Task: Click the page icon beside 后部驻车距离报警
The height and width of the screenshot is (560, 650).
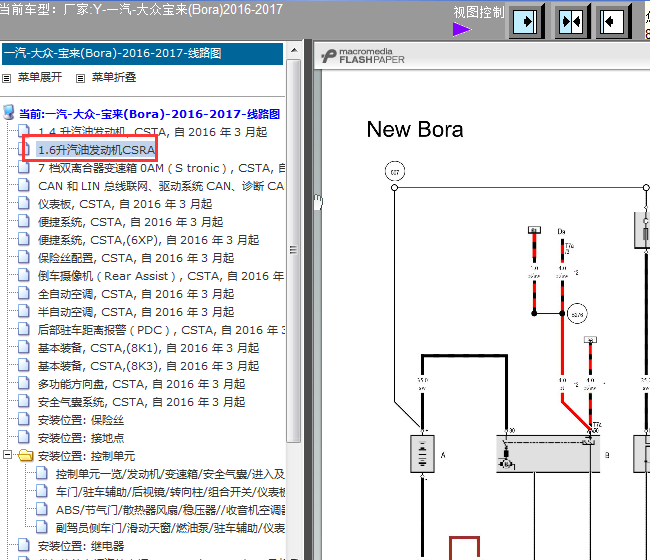Action: (x=24, y=329)
